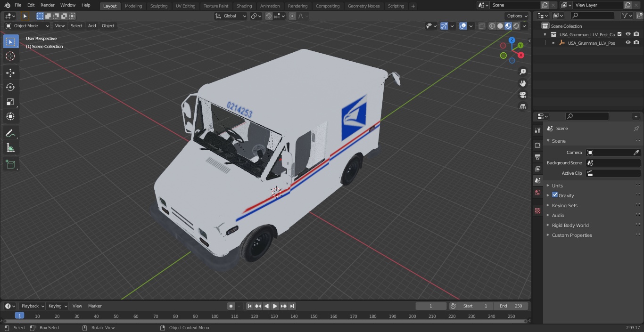This screenshot has height=332, width=644.
Task: Switch to the Geometry Nodes workspace tab
Action: 363,6
